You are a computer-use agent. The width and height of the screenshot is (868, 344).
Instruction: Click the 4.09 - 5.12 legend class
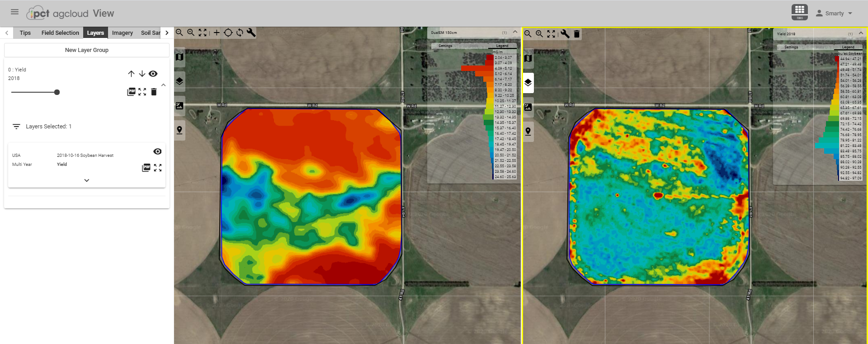(x=503, y=68)
